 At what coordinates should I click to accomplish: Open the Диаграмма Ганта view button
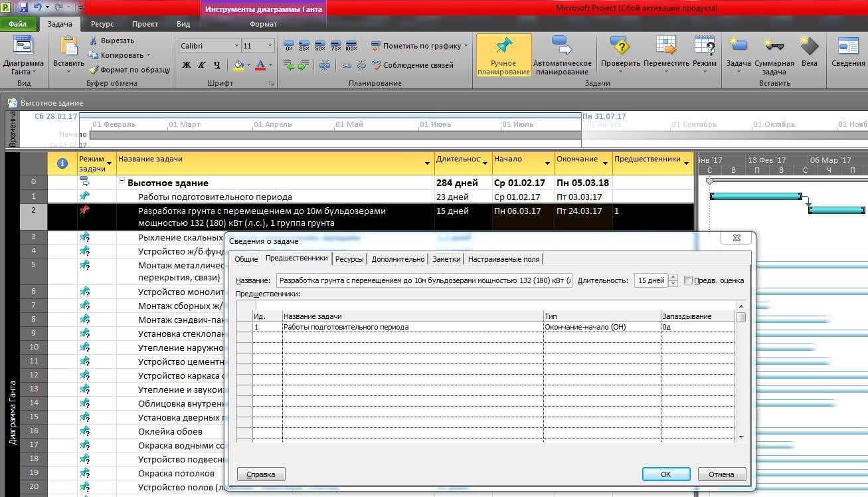click(23, 56)
